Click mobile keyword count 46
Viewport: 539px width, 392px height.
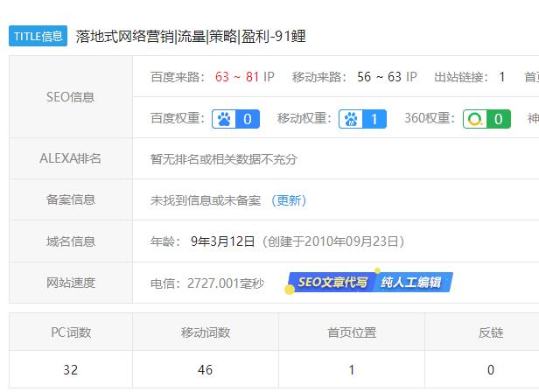205,370
